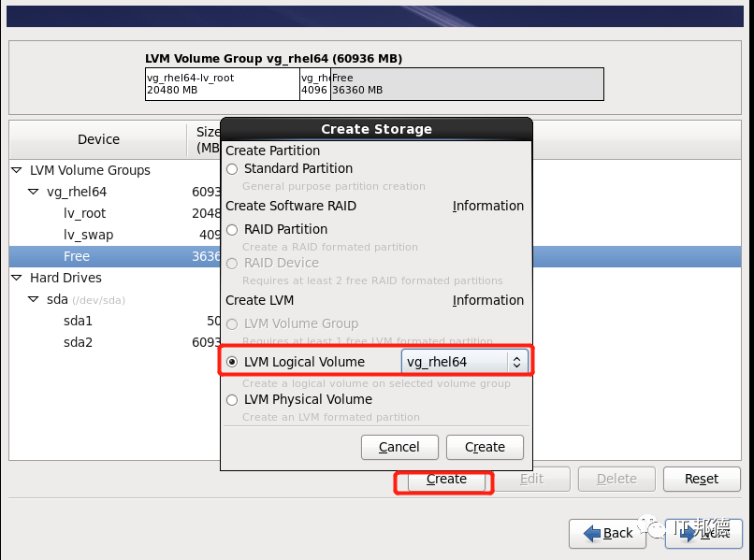
Task: Click the Device column header
Action: coord(98,139)
